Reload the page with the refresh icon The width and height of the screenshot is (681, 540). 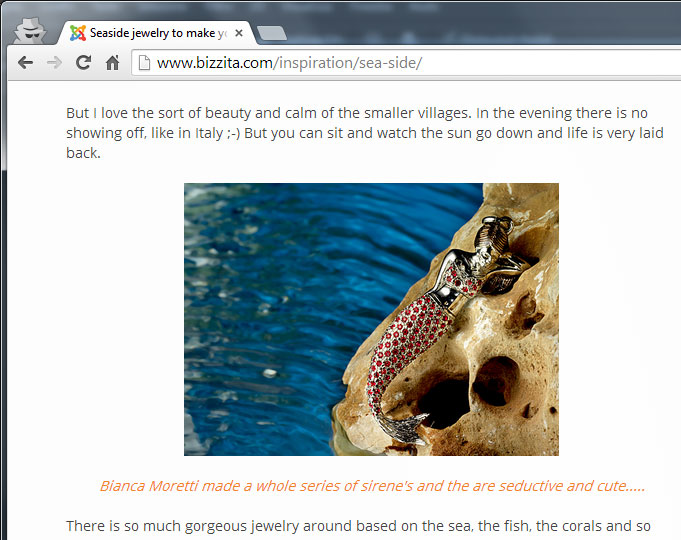click(83, 63)
